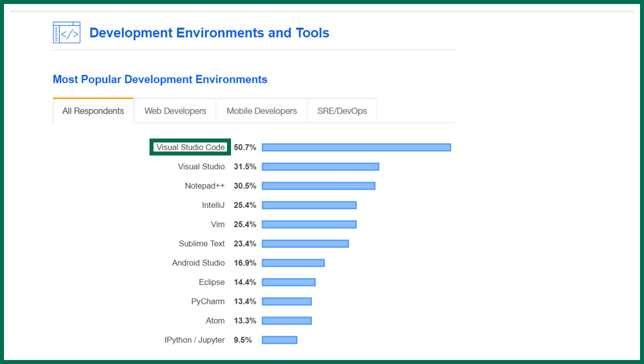Click the PyCharm bar
The height and width of the screenshot is (364, 644).
[287, 301]
